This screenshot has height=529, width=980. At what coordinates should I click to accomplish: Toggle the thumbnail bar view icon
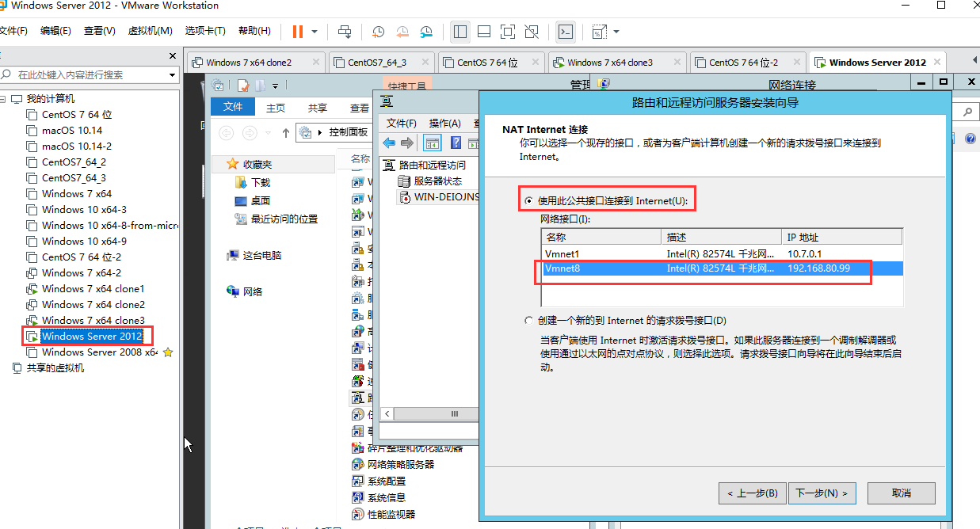(484, 32)
